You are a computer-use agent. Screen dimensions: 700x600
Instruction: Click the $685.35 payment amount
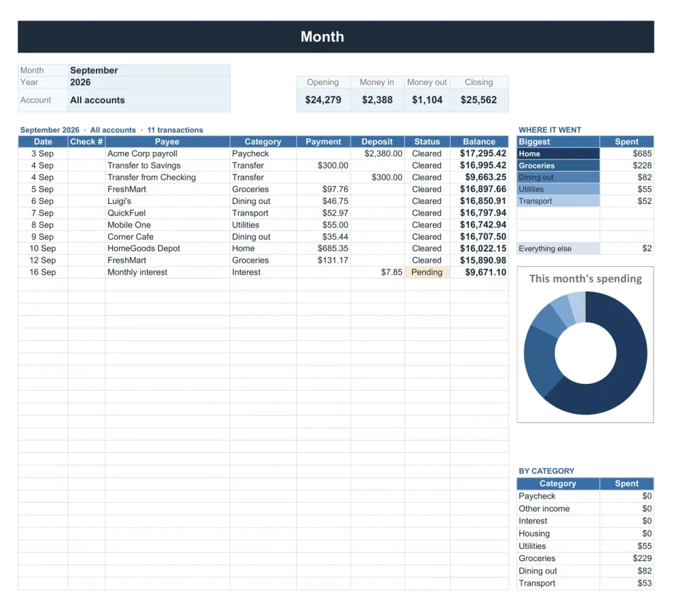(x=323, y=248)
